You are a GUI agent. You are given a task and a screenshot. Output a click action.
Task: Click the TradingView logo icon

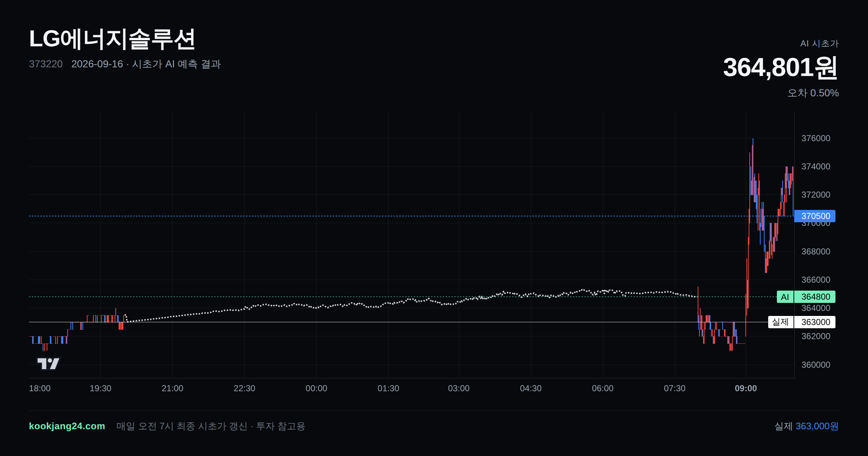[48, 363]
